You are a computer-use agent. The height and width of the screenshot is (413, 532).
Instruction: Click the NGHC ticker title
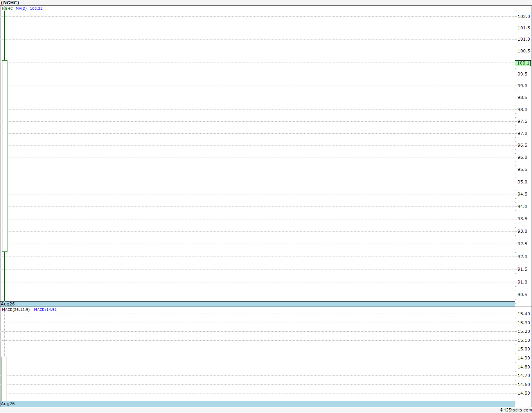coord(10,3)
